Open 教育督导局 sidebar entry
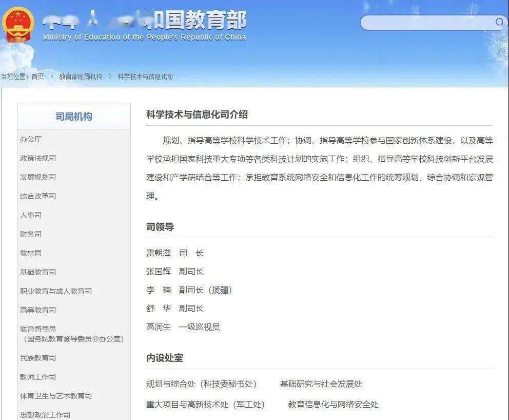 38,329
